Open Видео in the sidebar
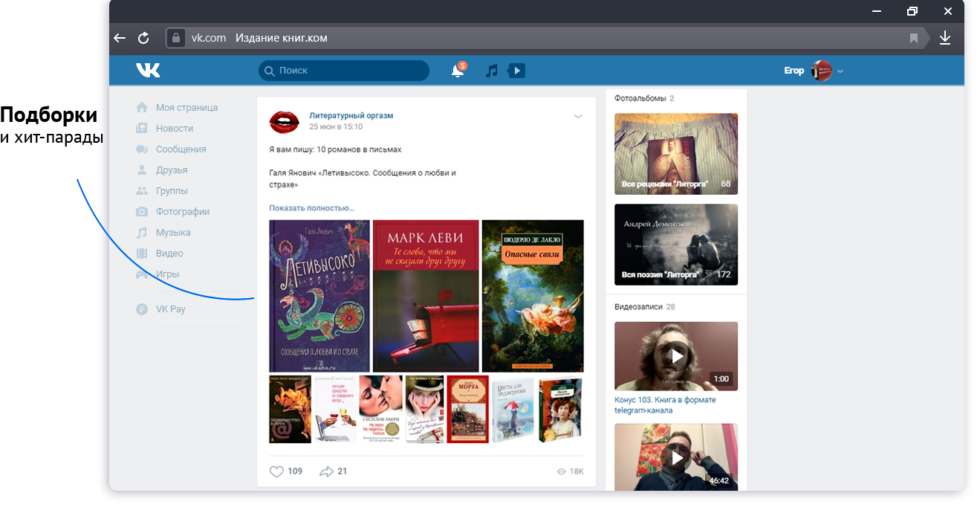980x519 pixels. point(169,254)
